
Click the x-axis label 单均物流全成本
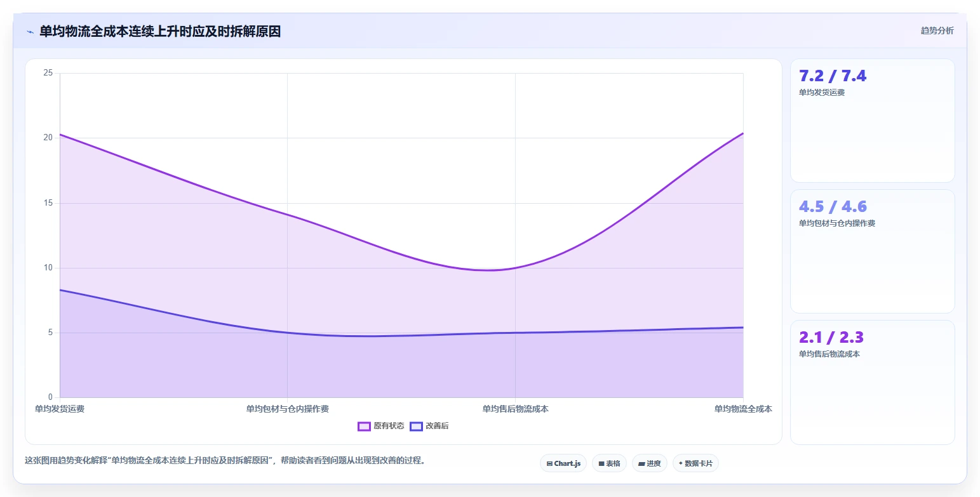pyautogui.click(x=743, y=409)
